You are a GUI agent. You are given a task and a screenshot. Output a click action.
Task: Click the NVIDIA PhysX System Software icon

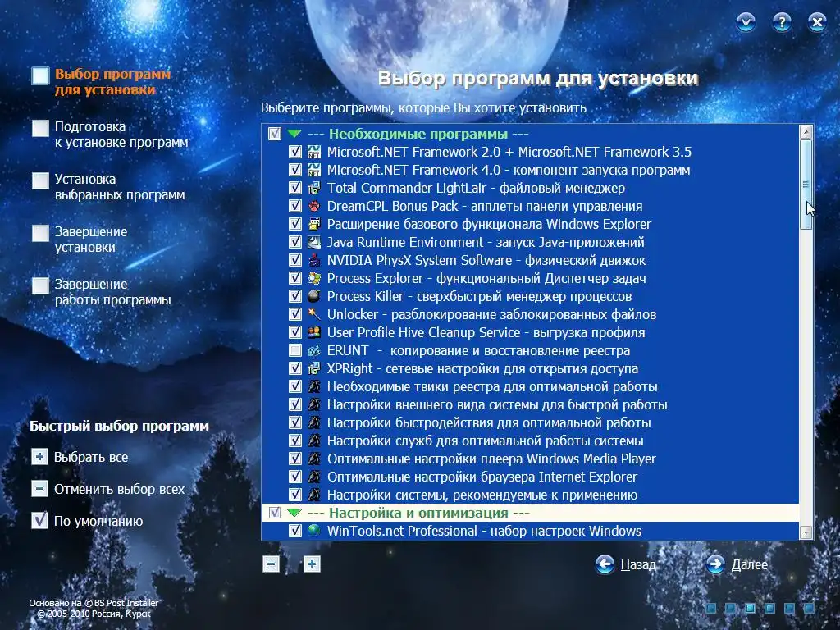click(314, 260)
